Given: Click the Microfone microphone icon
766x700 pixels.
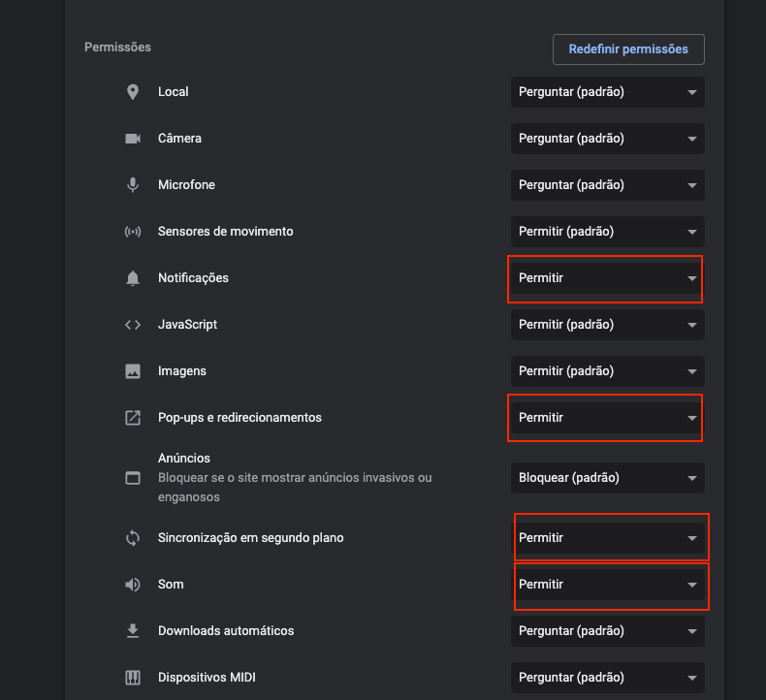Looking at the screenshot, I should point(133,185).
